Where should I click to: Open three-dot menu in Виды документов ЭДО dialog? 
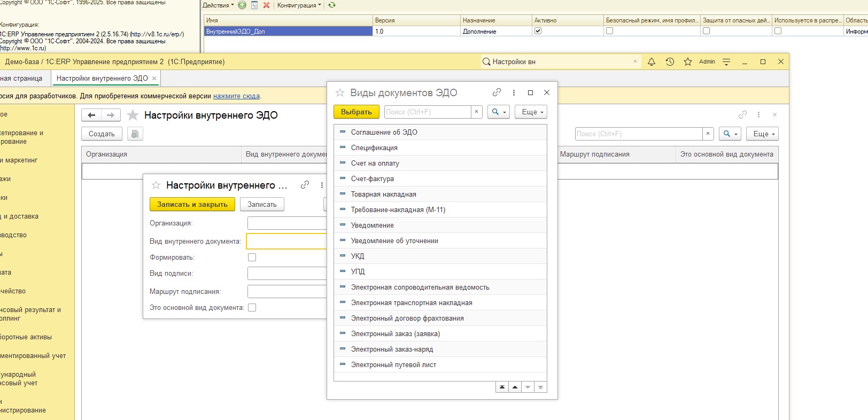pos(514,92)
